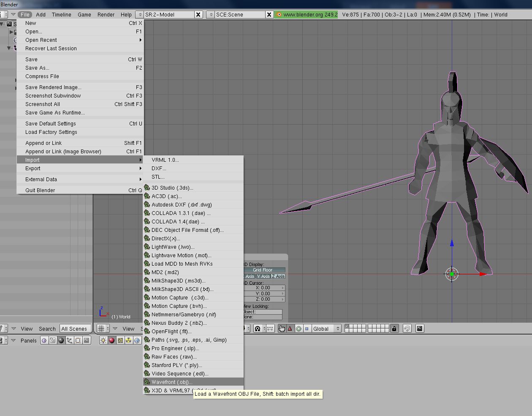Enable the scale manipulator blue square

(307, 329)
